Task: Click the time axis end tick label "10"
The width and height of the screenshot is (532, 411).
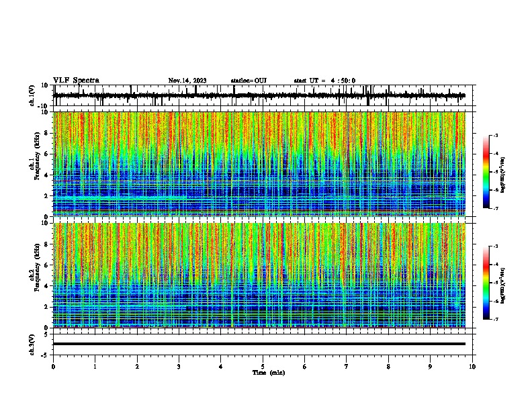Action: (x=472, y=367)
